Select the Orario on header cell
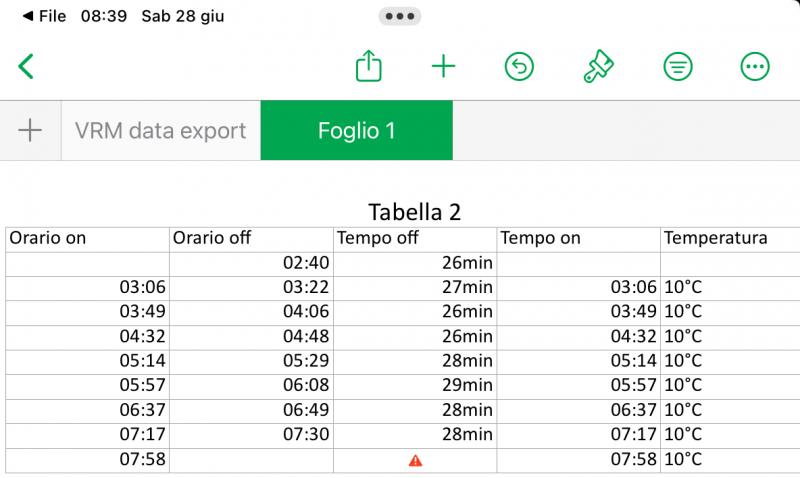800x478 pixels. [x=87, y=238]
